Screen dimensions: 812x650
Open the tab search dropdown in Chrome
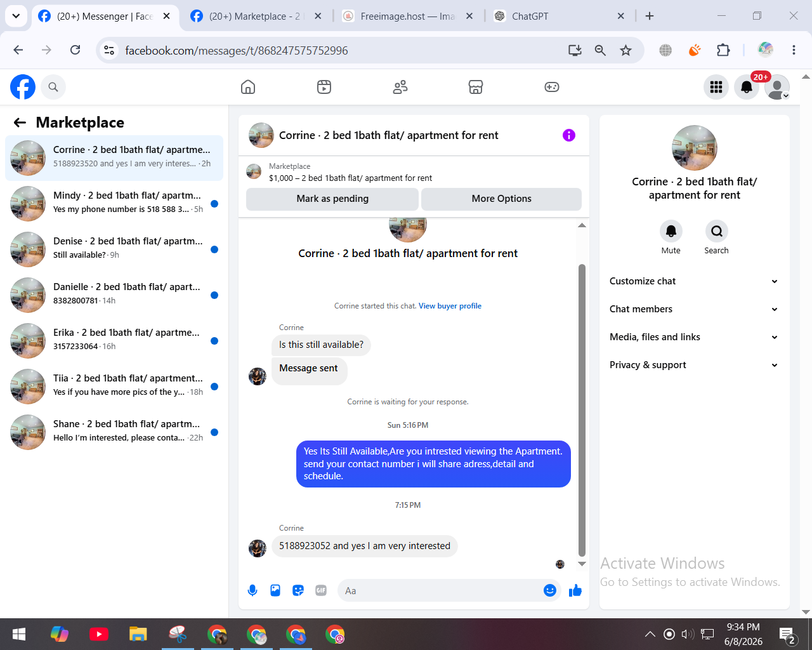point(16,16)
